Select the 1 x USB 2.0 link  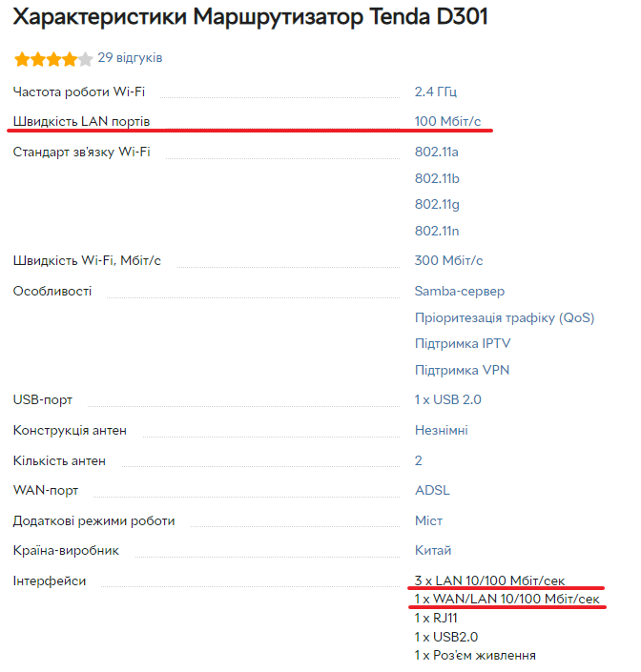pyautogui.click(x=448, y=399)
